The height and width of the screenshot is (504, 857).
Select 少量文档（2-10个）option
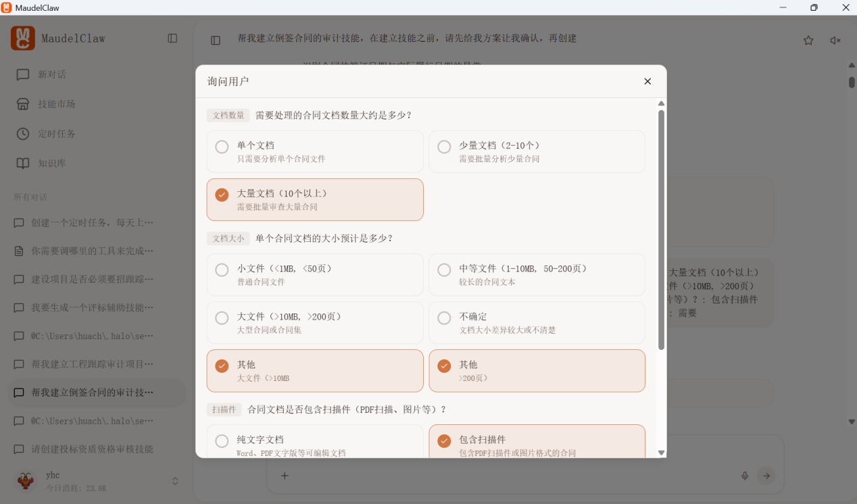(444, 147)
